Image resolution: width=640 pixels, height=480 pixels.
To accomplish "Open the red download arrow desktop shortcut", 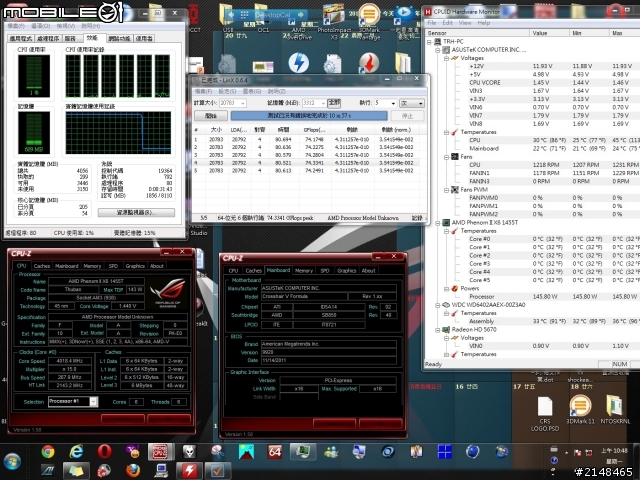I will coord(369,64).
